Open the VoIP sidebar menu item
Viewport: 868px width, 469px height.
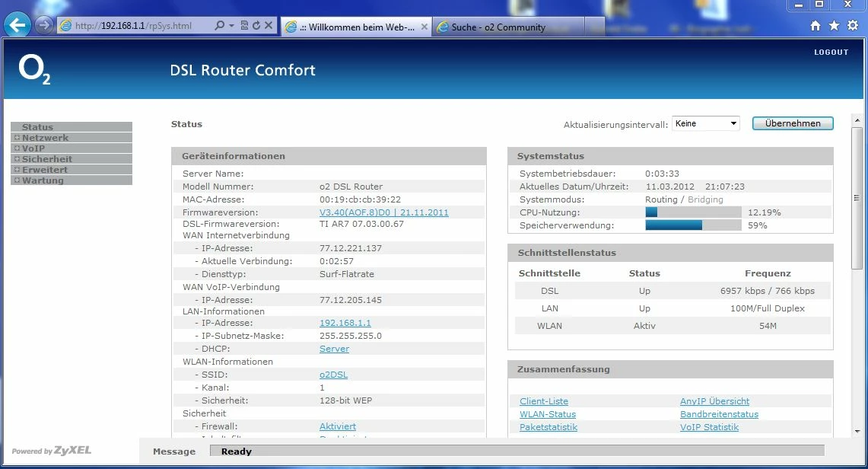pos(33,148)
